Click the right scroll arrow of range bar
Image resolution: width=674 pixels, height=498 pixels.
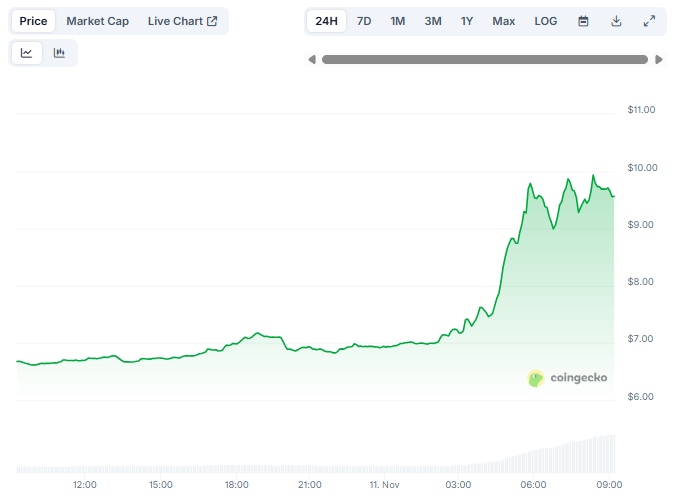click(658, 60)
